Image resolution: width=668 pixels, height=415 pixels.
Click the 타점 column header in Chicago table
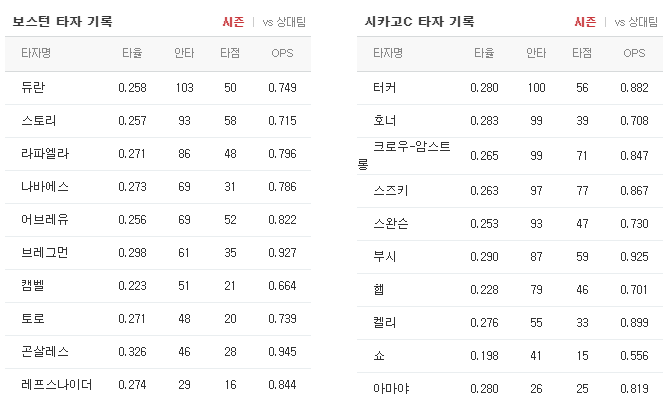click(582, 53)
